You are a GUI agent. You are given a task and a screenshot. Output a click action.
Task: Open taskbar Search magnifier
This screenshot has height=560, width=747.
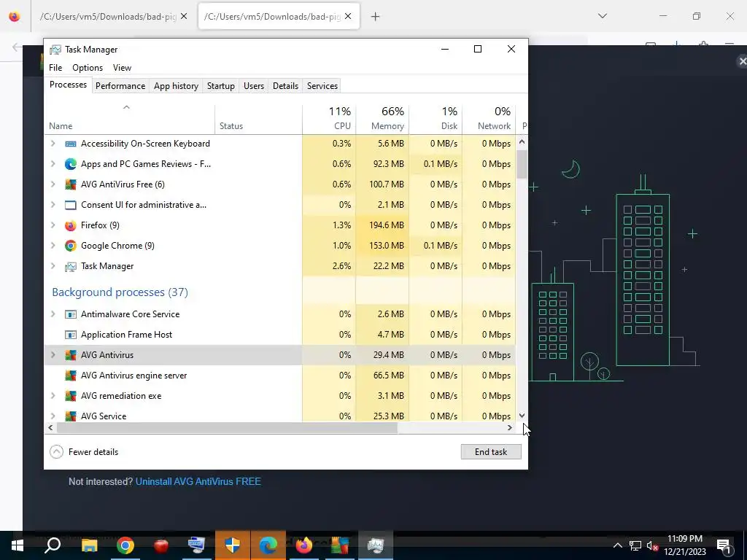[53, 545]
